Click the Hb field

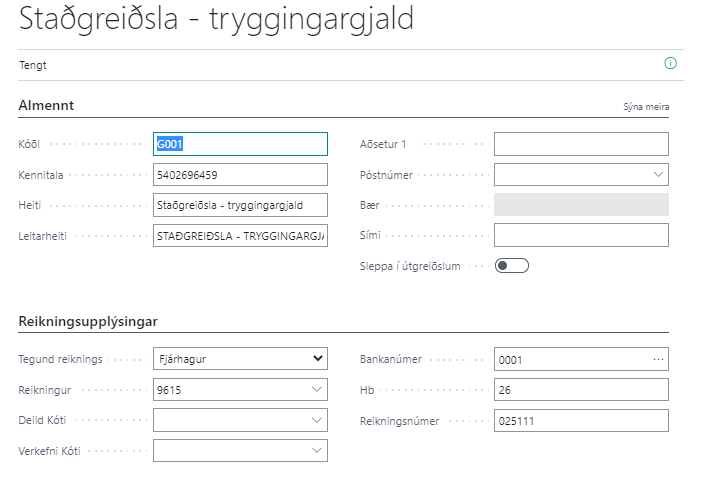pos(581,390)
